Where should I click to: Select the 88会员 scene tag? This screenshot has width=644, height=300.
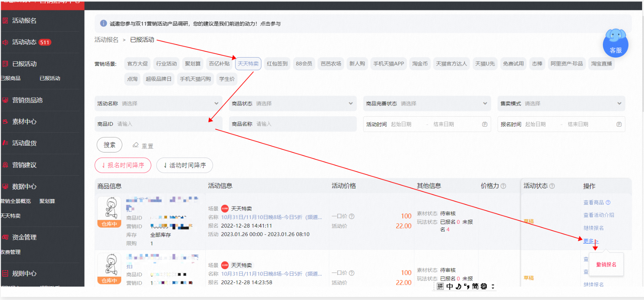tap(304, 64)
